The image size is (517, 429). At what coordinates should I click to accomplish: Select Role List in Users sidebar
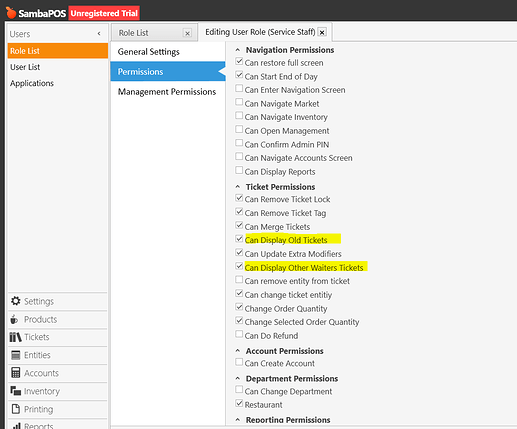[x=58, y=51]
